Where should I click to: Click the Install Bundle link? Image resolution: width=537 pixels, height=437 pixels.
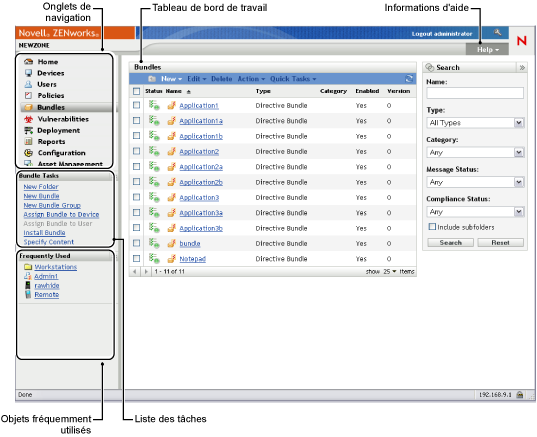44,233
